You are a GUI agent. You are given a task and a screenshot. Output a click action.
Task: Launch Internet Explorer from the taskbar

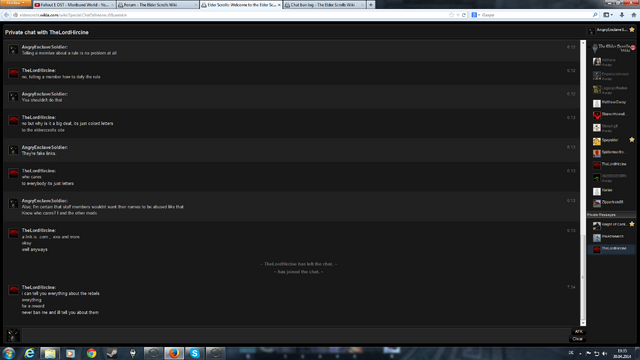pos(29,353)
